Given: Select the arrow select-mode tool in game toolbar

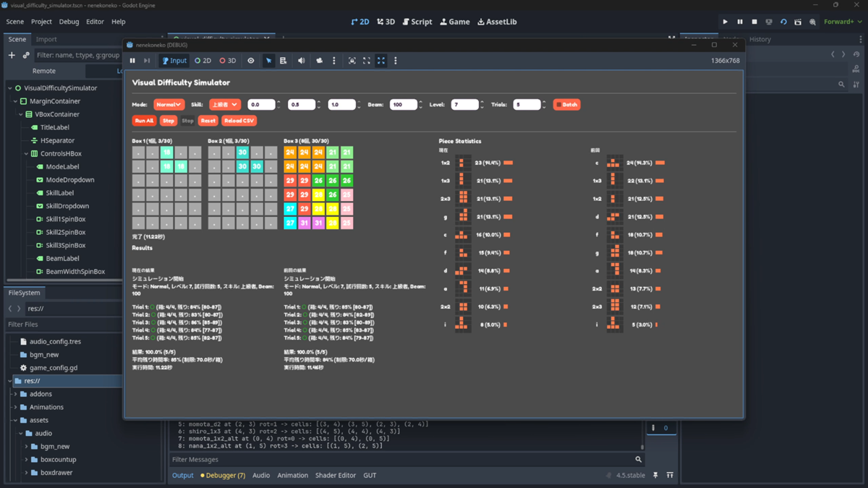Looking at the screenshot, I should pos(268,61).
